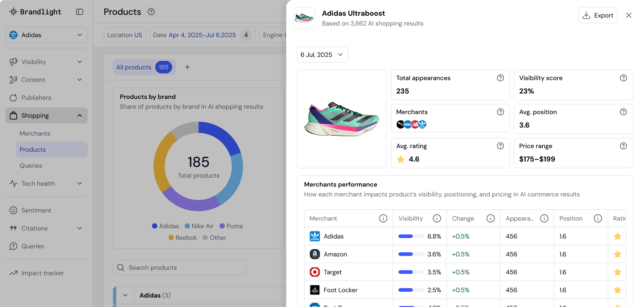Select the Products submenu item
Image resolution: width=644 pixels, height=307 pixels.
52,149
